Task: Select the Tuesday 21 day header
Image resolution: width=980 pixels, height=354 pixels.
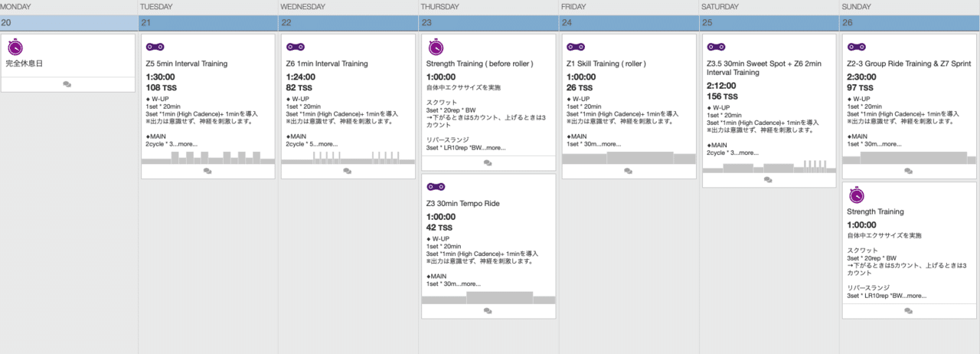Action: click(209, 23)
